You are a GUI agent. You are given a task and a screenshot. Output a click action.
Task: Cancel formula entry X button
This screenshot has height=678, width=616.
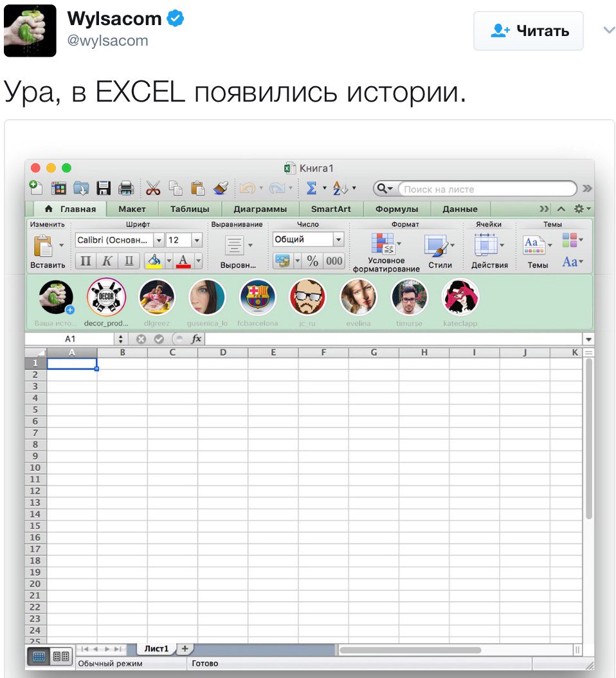point(141,339)
